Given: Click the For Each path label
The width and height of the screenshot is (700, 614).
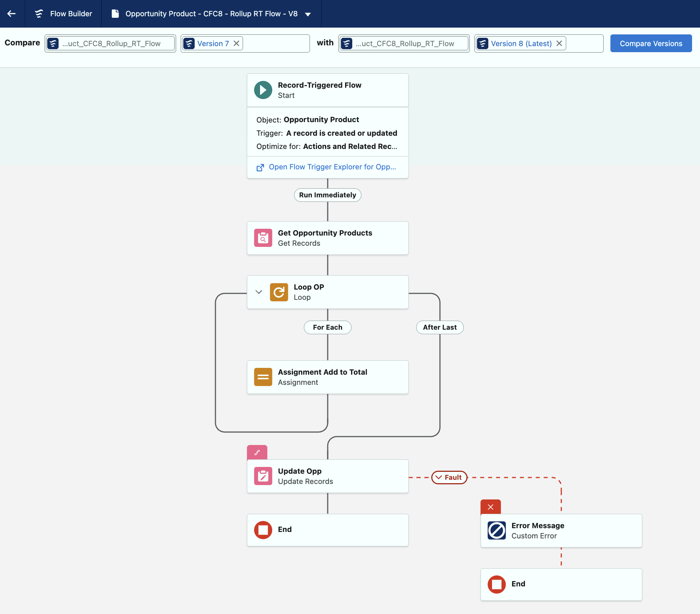Looking at the screenshot, I should (328, 327).
